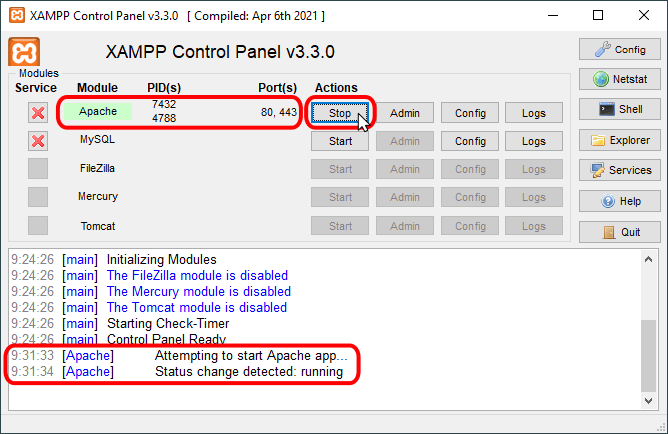Click the Mercury module name label
The height and width of the screenshot is (434, 668).
(98, 196)
